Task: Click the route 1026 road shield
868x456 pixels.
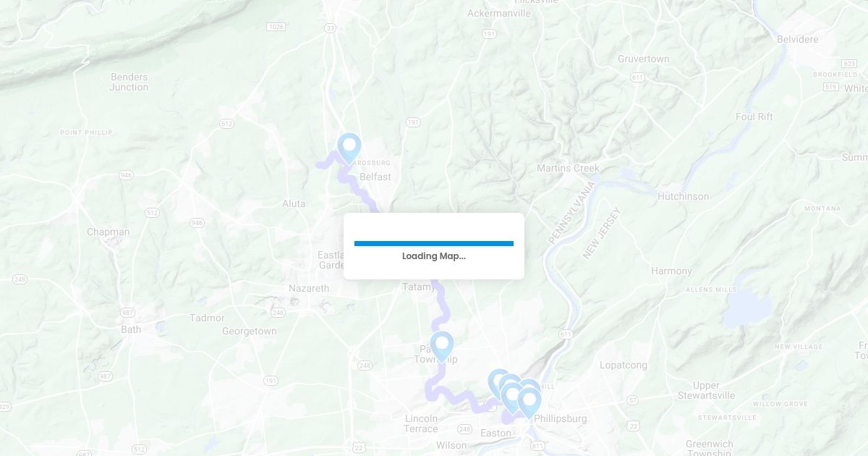Action: 276,27
